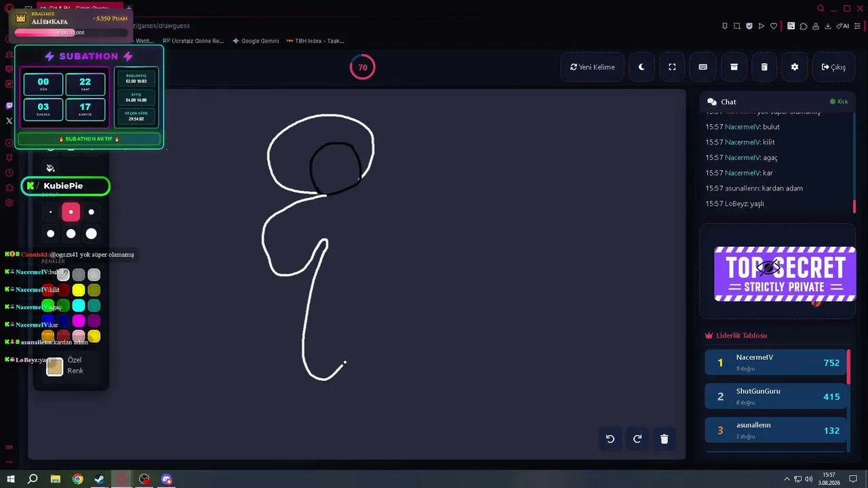Toggle dark mode with the moon button

coord(642,67)
